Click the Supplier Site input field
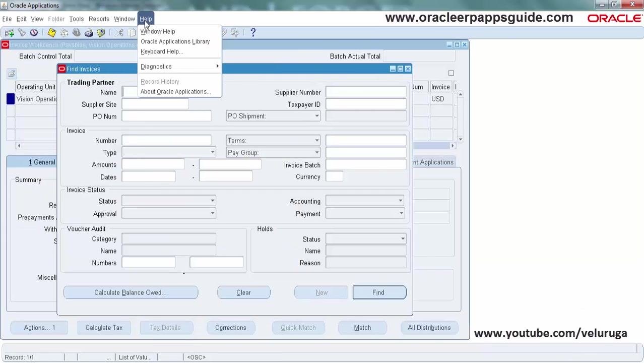Screen dimensions: 644x363 click(x=155, y=104)
